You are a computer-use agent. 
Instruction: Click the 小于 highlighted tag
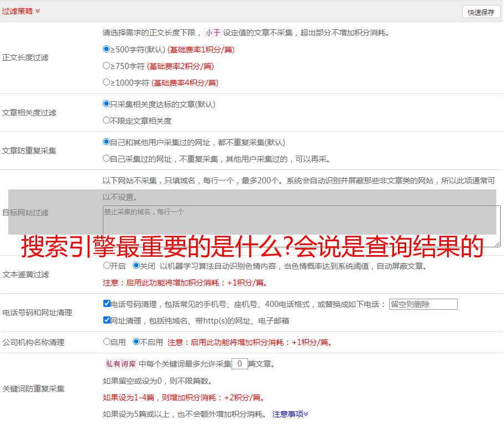point(213,33)
